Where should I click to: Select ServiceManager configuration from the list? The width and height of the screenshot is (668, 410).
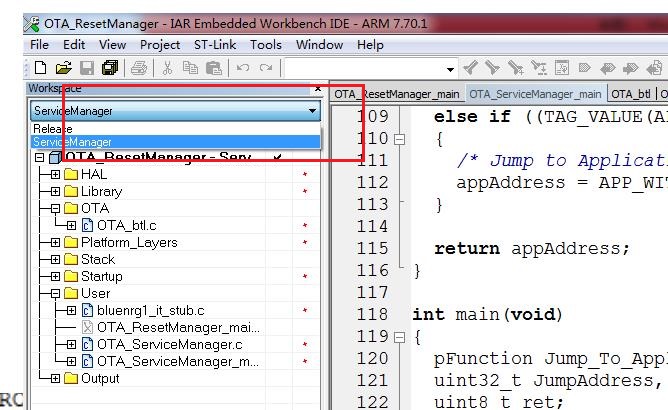pos(73,142)
